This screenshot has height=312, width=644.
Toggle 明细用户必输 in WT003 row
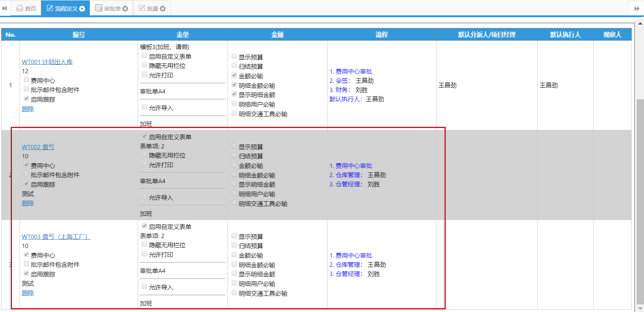coord(234,283)
